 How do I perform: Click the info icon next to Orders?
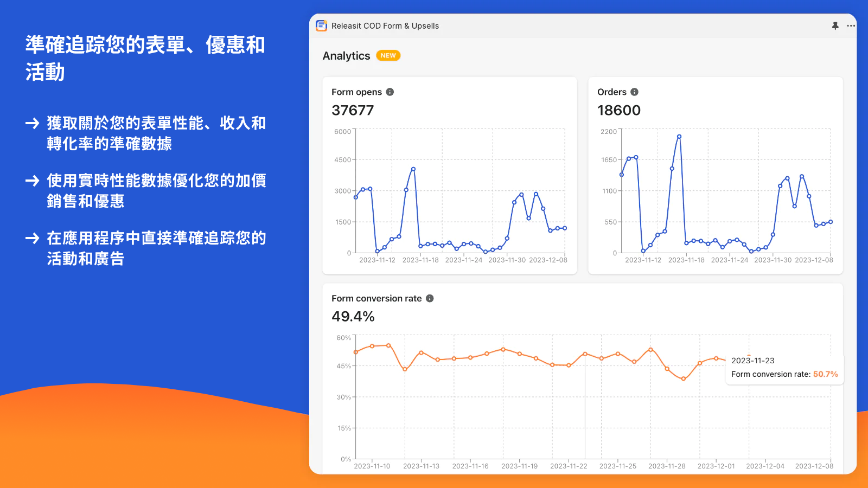[x=635, y=92]
